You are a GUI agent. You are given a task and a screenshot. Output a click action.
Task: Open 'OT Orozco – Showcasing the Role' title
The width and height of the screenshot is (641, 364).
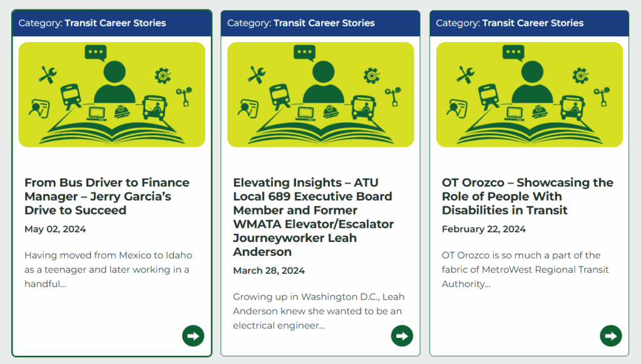tap(527, 196)
